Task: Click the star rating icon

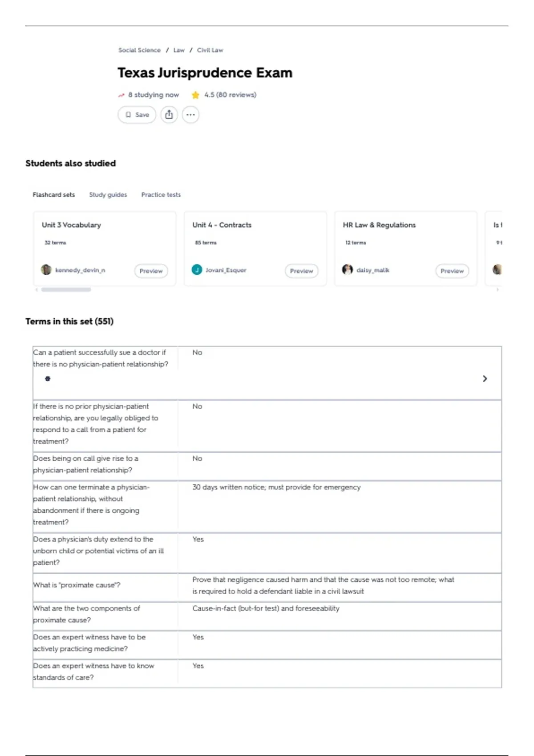Action: 195,95
